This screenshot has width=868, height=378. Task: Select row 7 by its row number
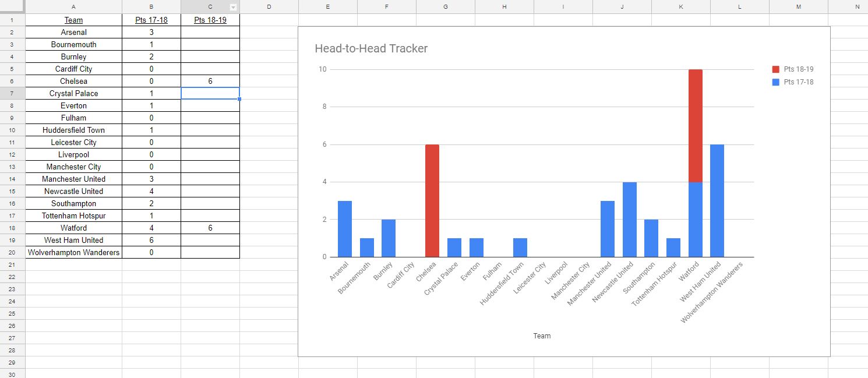coord(12,93)
